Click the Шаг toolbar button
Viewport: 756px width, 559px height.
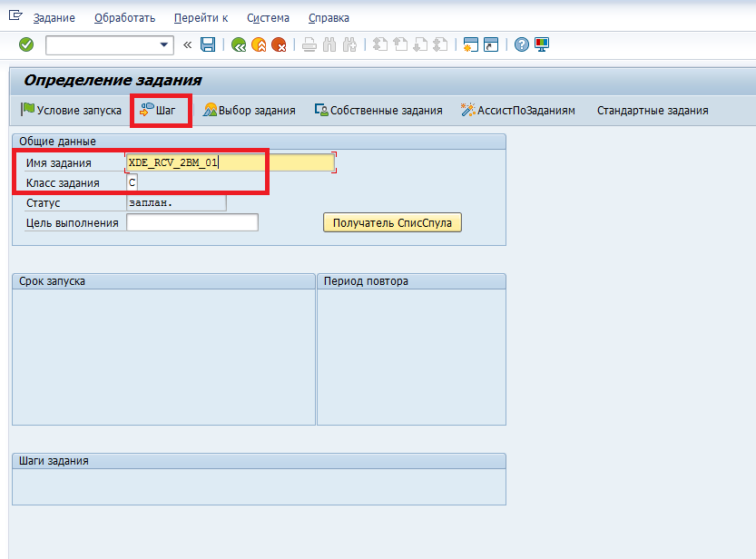point(159,111)
